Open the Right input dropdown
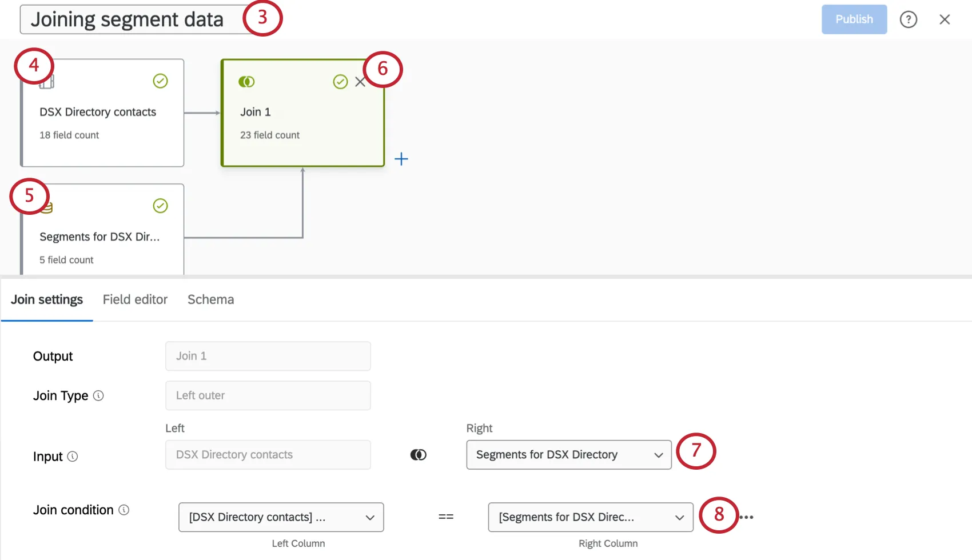This screenshot has width=972, height=560. 568,455
